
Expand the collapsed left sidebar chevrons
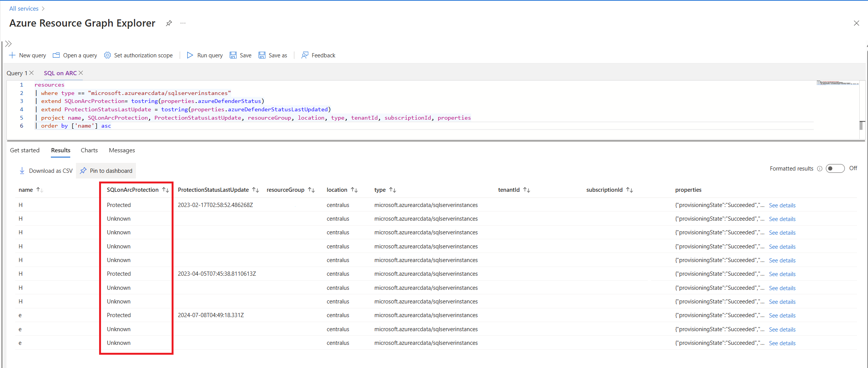pos(8,44)
